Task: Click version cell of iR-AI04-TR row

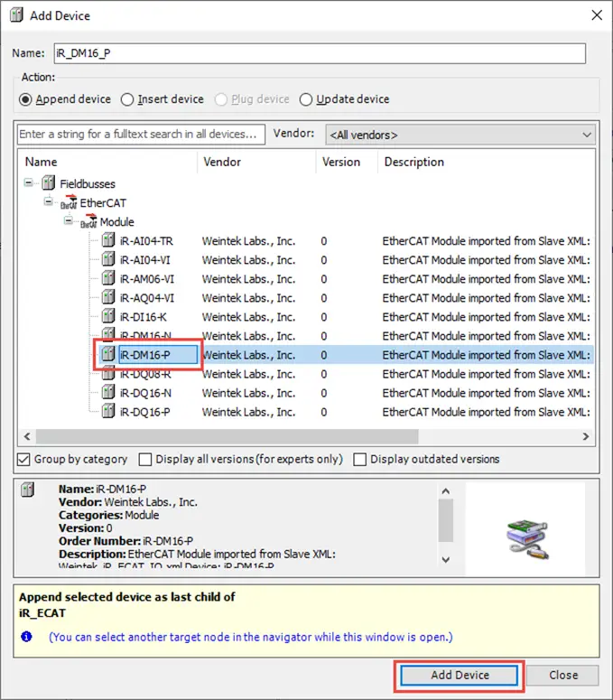Action: coord(324,241)
